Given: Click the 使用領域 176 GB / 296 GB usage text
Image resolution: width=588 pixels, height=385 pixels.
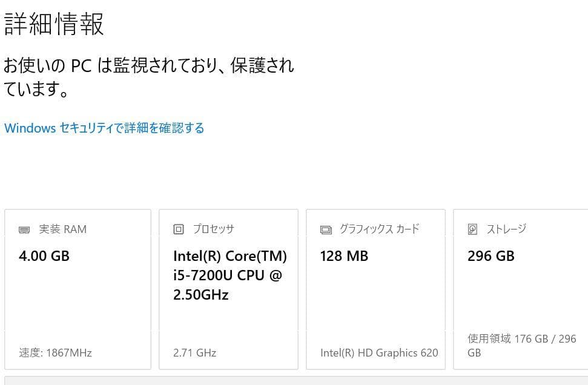Looking at the screenshot, I should pyautogui.click(x=521, y=346).
